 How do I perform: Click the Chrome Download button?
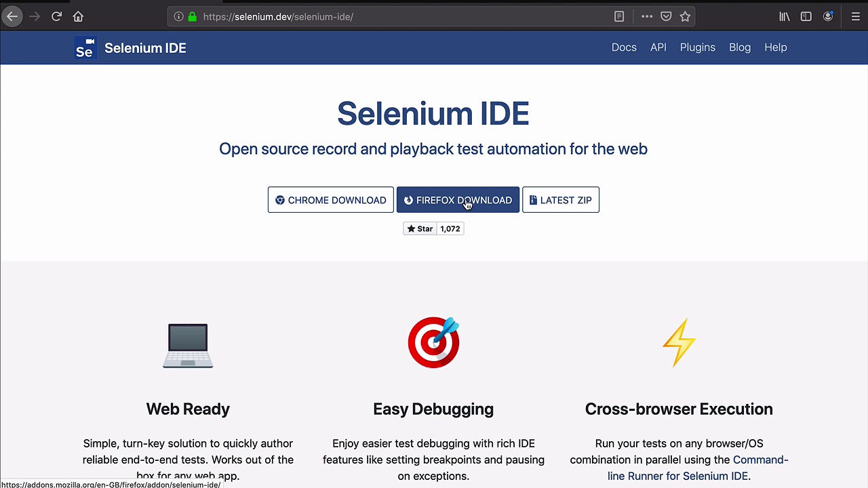330,200
